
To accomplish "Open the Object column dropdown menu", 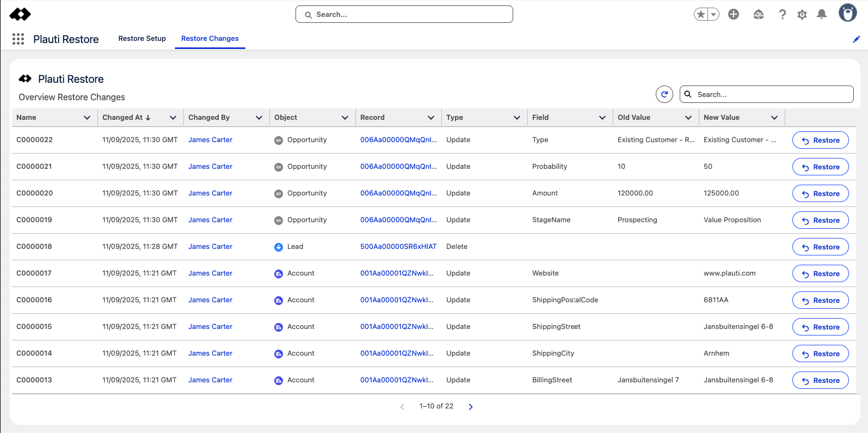I will click(x=345, y=118).
